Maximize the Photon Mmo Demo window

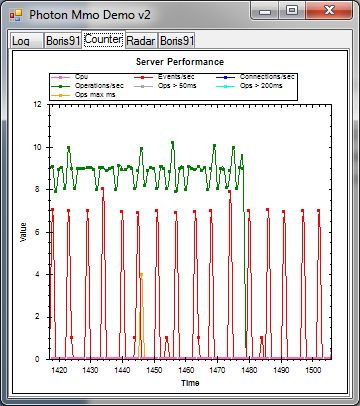click(x=292, y=11)
